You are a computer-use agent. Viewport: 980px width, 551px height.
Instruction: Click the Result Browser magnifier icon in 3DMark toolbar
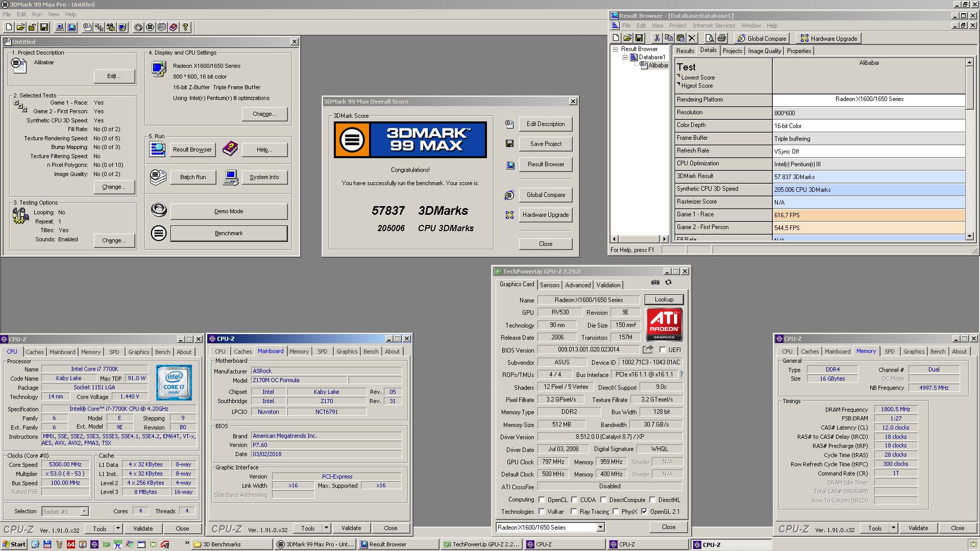click(71, 28)
